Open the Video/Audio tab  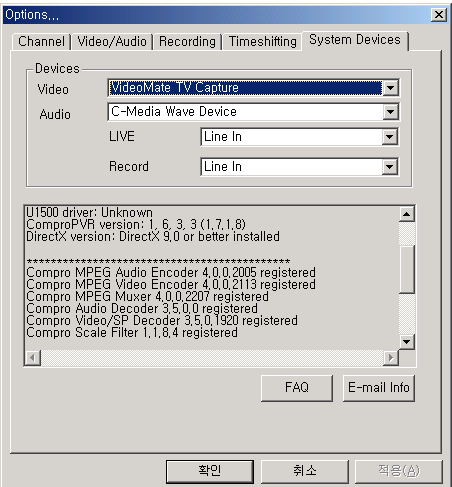(x=112, y=42)
